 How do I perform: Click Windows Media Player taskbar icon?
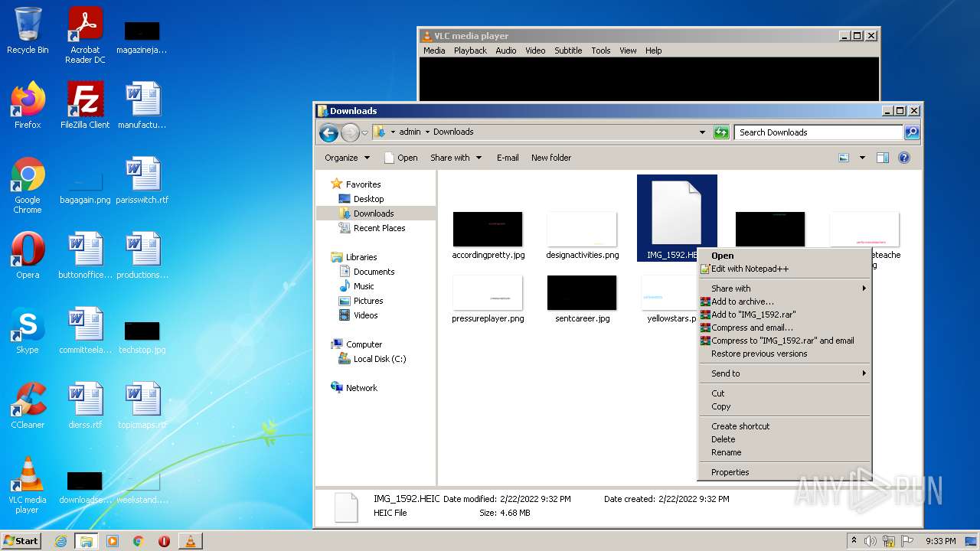tap(113, 541)
